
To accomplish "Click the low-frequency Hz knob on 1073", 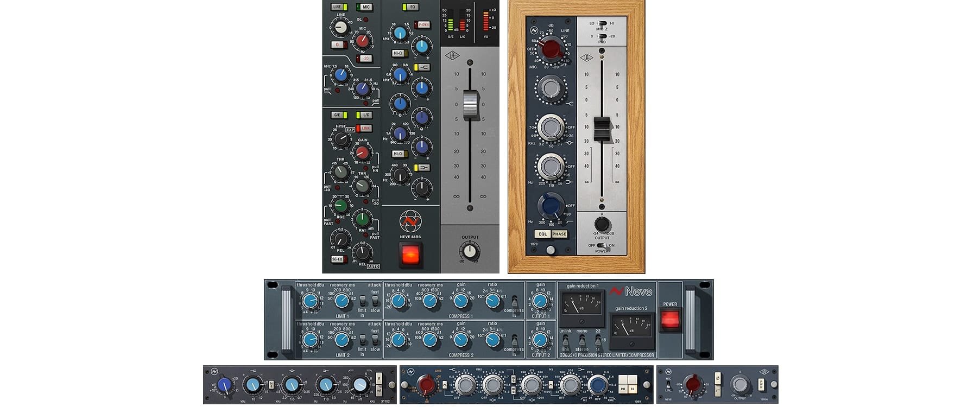I will click(551, 166).
